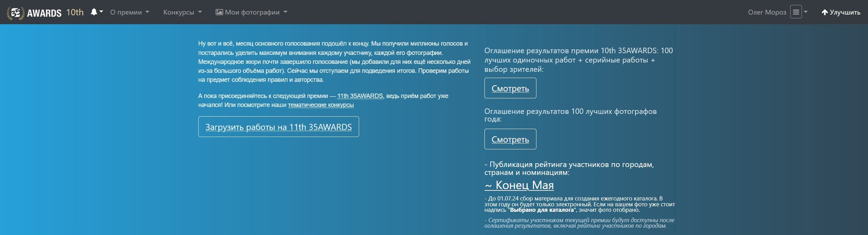Screen dimensions: 868x235
Task: Click the paragraph beginning Ну вот и всё
Action: [335, 62]
